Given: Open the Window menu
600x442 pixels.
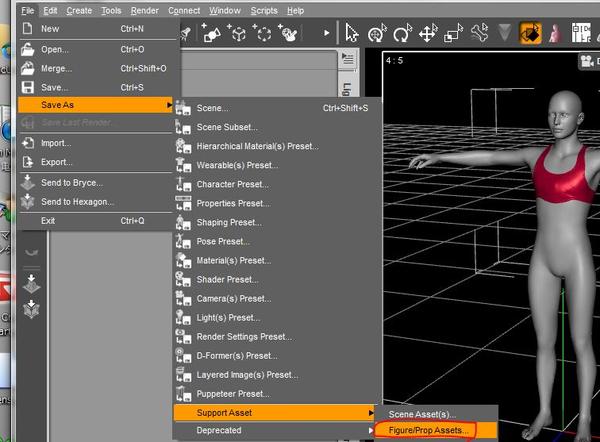Looking at the screenshot, I should tap(225, 11).
